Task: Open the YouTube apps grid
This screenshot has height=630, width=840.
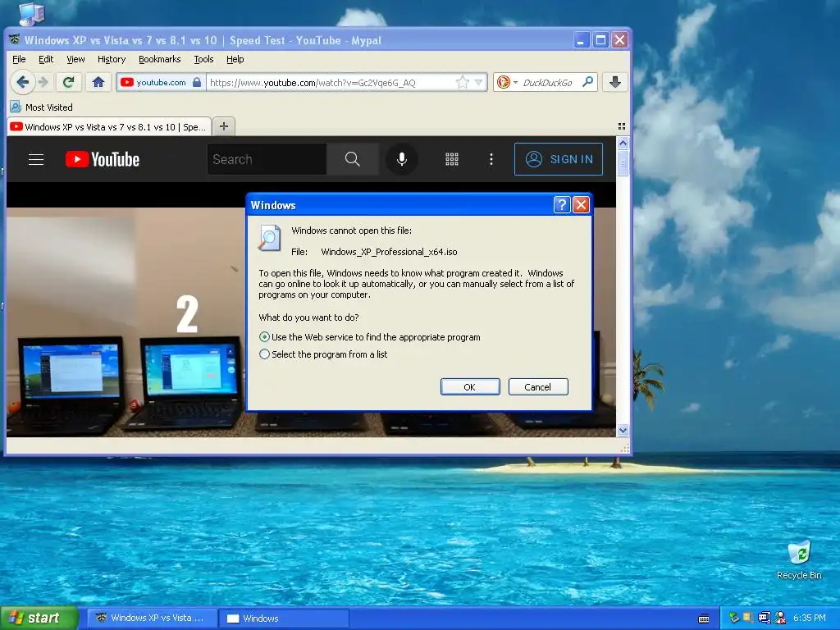Action: (x=452, y=159)
